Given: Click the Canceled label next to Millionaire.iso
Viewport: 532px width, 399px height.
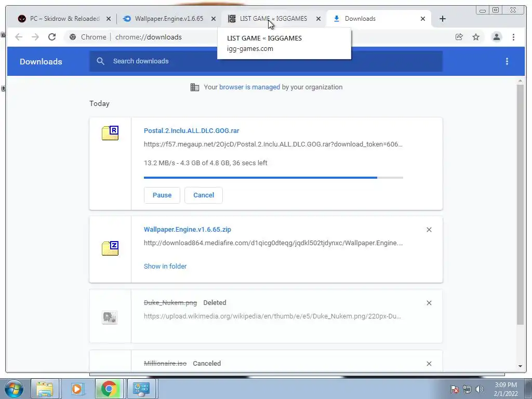Looking at the screenshot, I should pos(207,363).
